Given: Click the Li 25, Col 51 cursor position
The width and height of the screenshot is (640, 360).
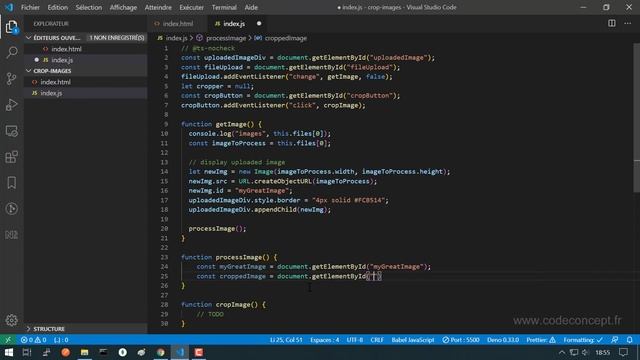Looking at the screenshot, I should tap(286, 340).
